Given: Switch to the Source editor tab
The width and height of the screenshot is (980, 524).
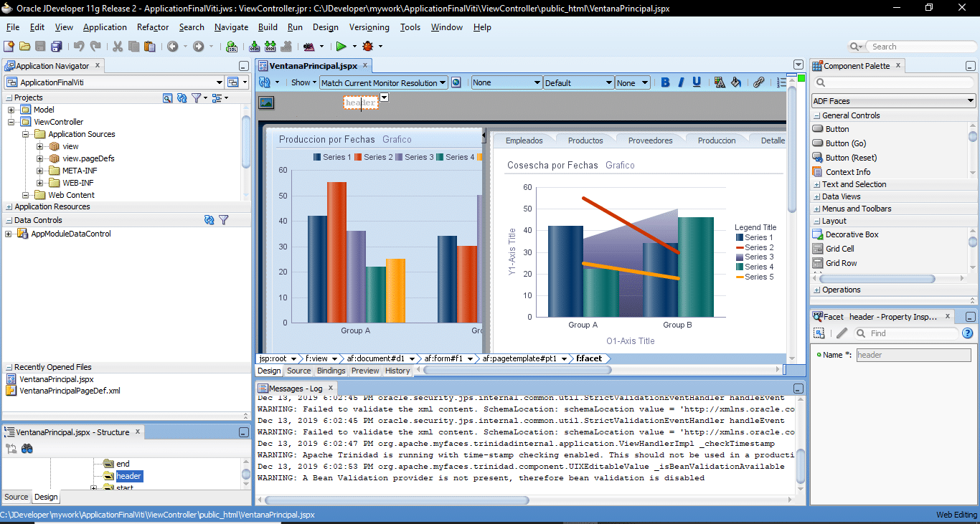Looking at the screenshot, I should [298, 371].
